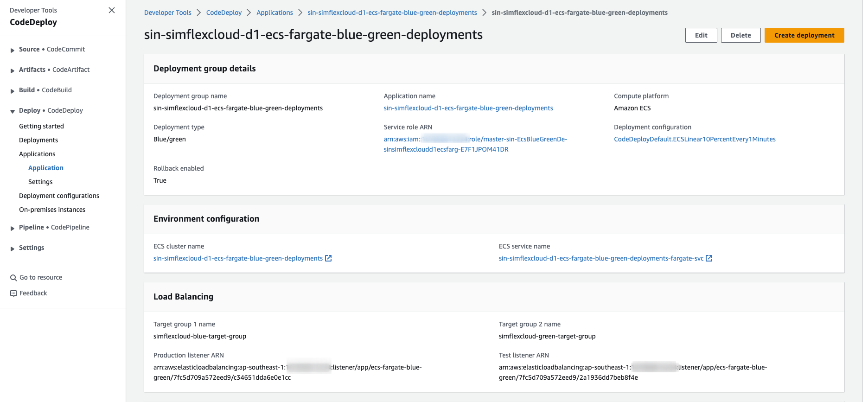
Task: Click external link icon beside ECS cluster name
Action: click(x=328, y=258)
